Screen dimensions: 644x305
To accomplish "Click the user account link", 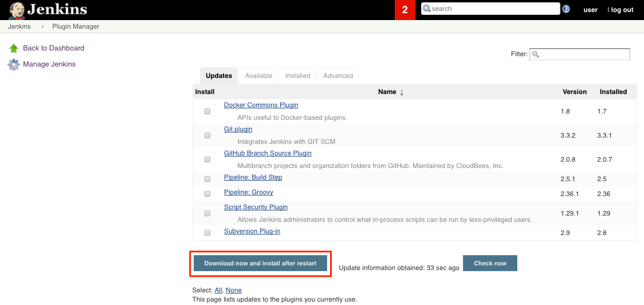I will pyautogui.click(x=590, y=10).
